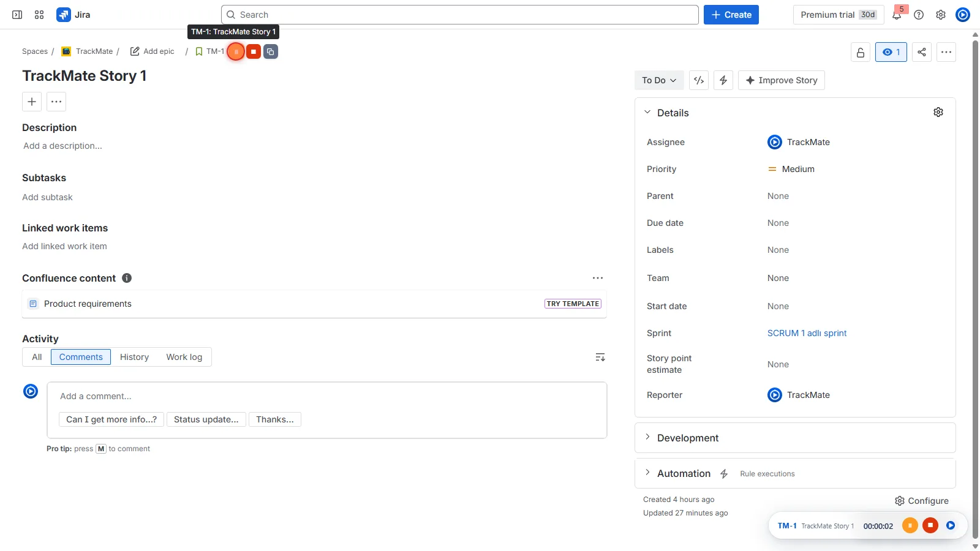The height and width of the screenshot is (551, 980).
Task: Select the Comments activity tab
Action: (81, 357)
